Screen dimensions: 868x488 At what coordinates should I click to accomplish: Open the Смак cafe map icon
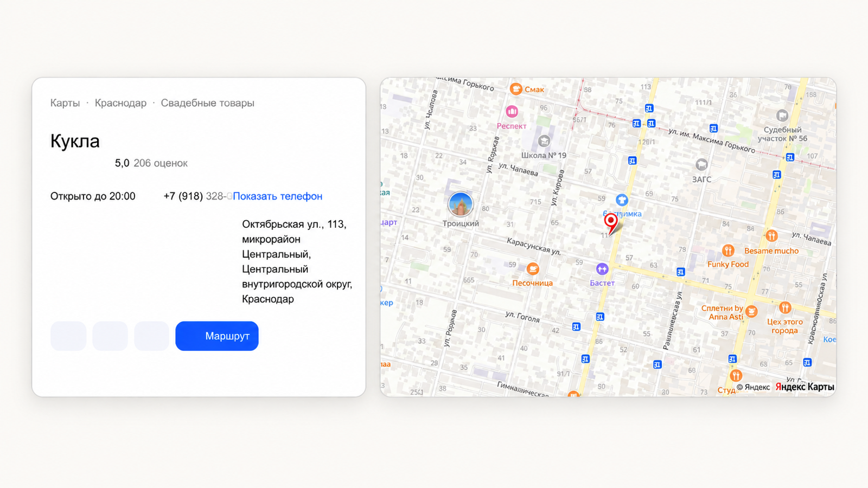pos(516,89)
